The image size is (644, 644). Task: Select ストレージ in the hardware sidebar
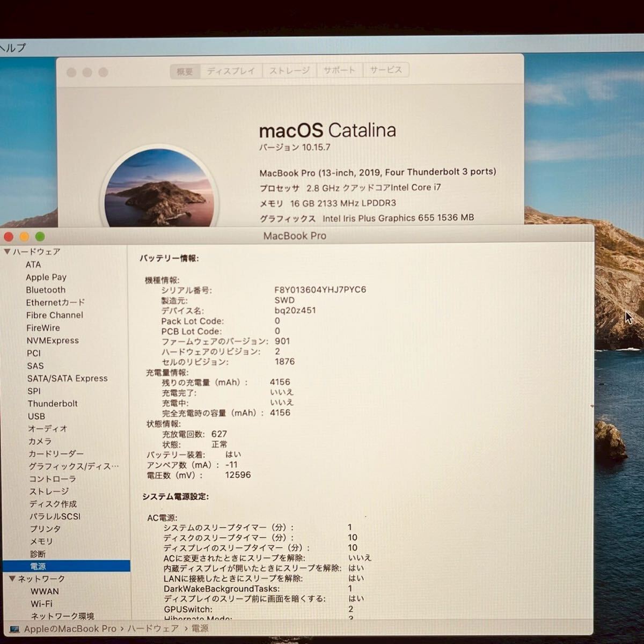click(x=49, y=492)
